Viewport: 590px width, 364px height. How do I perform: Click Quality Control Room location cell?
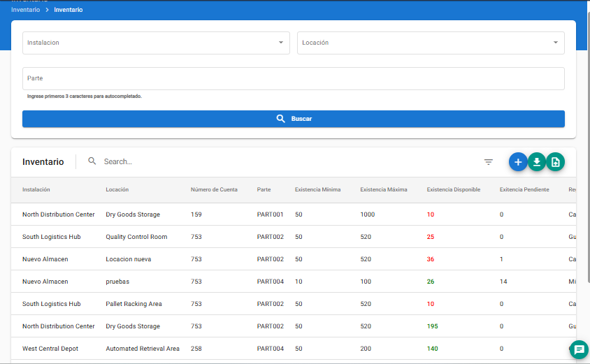(x=136, y=237)
